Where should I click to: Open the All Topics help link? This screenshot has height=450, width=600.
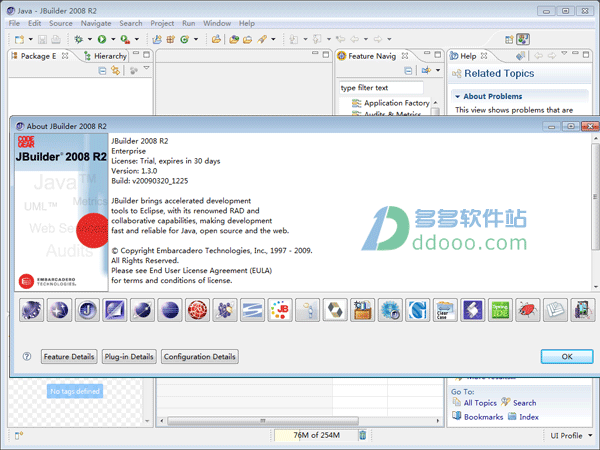(480, 403)
